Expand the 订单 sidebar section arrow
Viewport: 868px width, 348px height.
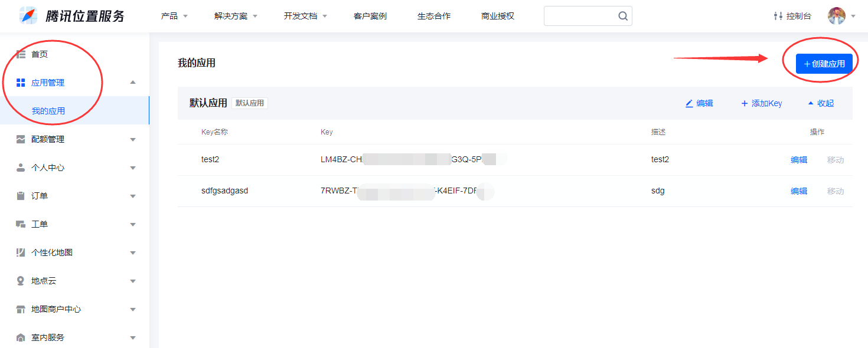133,196
